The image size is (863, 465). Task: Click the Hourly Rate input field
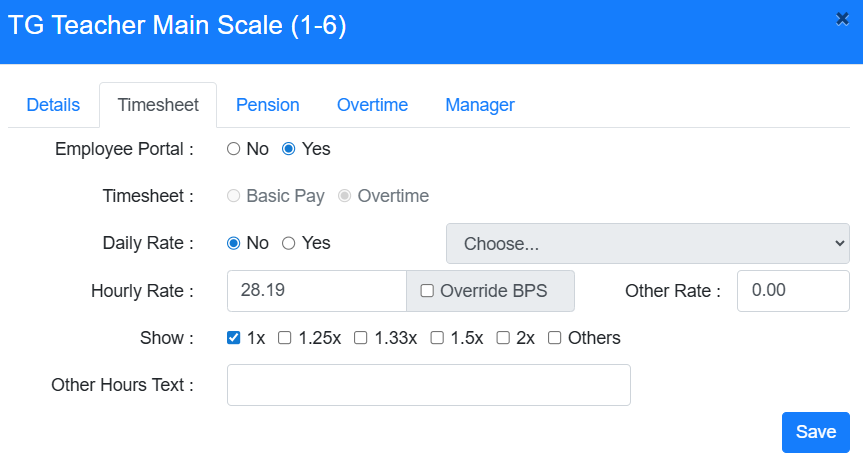(x=316, y=291)
